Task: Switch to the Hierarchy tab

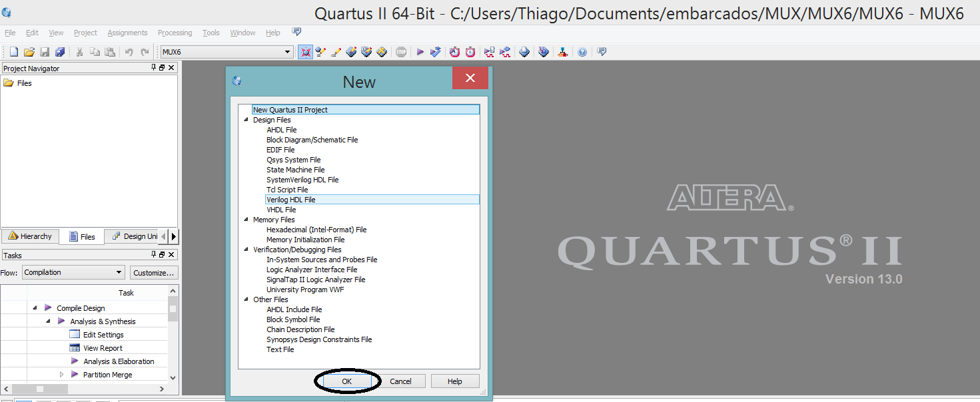Action: click(30, 236)
